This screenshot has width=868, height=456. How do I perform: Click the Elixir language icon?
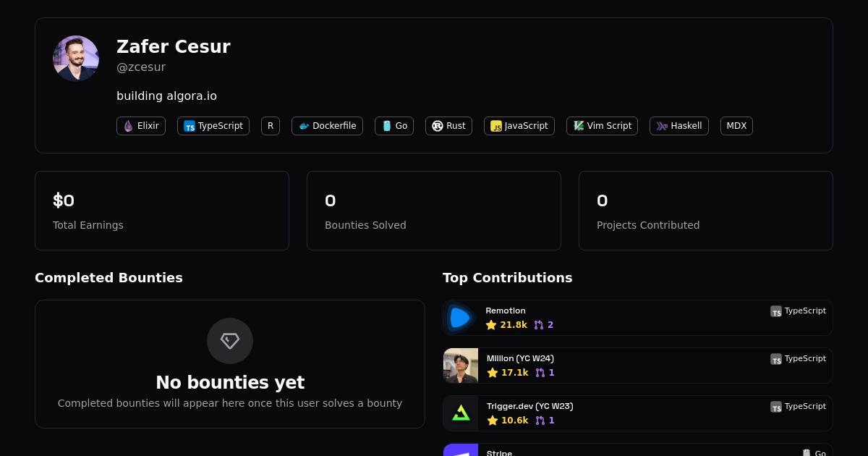128,126
